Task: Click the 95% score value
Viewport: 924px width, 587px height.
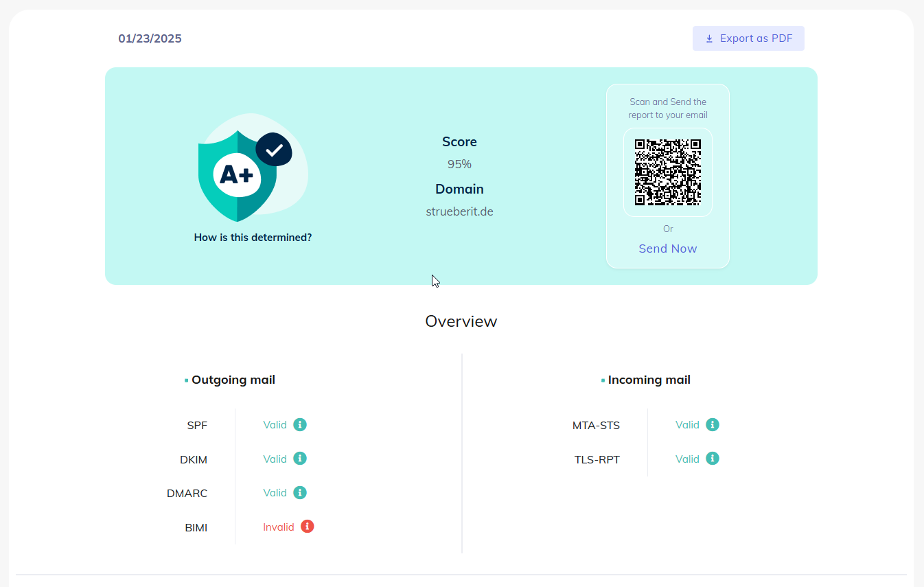Action: tap(459, 164)
